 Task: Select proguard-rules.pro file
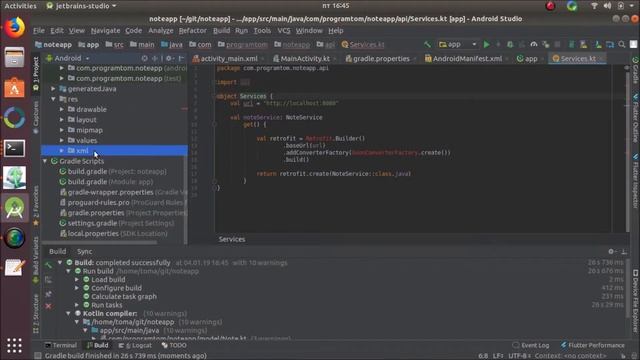(122, 202)
